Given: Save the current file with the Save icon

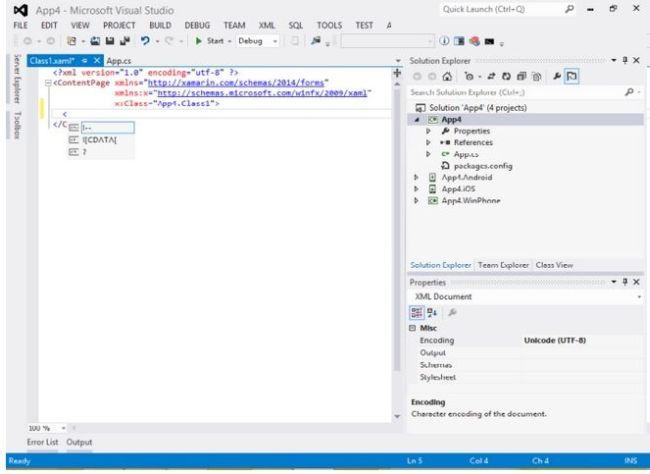Looking at the screenshot, I should point(110,41).
